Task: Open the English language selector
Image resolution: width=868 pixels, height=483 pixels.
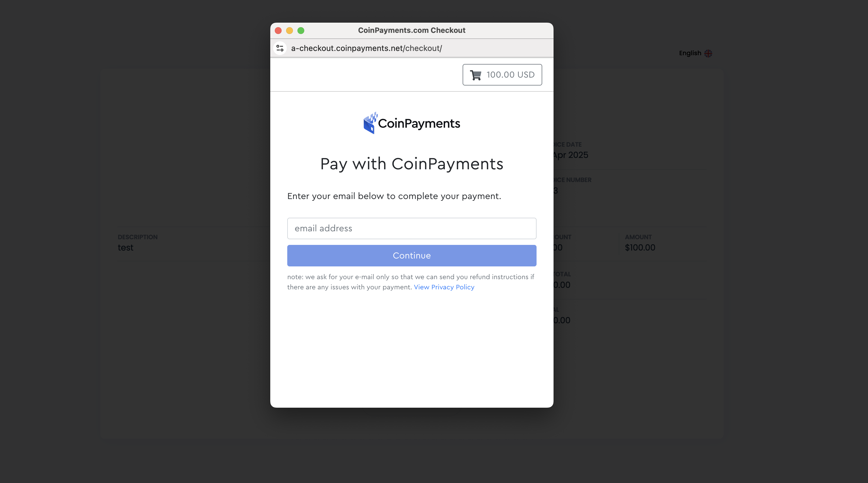Action: tap(695, 53)
